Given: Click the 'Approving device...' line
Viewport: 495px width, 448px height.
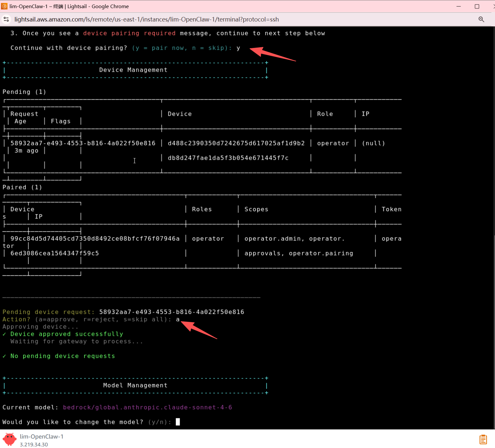Looking at the screenshot, I should pyautogui.click(x=40, y=327).
